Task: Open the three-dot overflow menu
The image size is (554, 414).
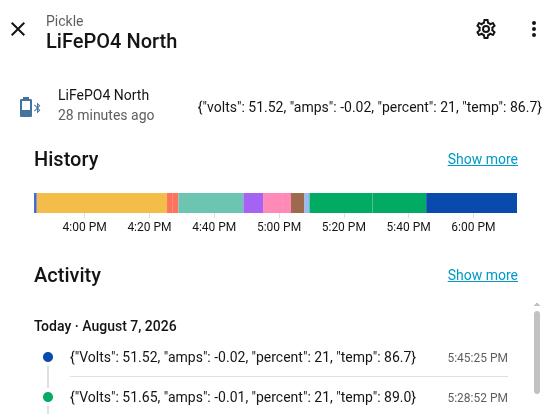Action: pyautogui.click(x=534, y=29)
